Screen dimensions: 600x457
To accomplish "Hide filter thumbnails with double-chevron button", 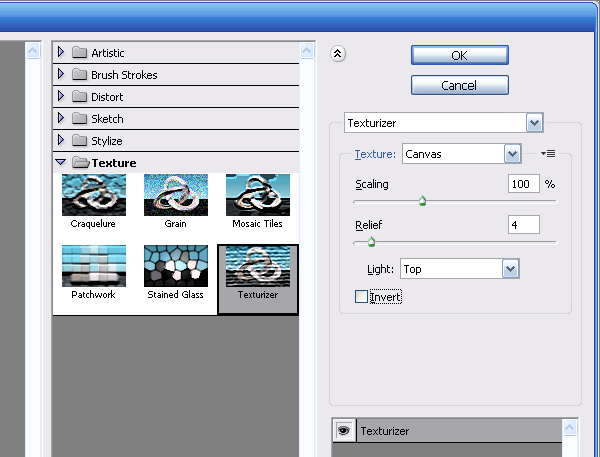I will 338,54.
